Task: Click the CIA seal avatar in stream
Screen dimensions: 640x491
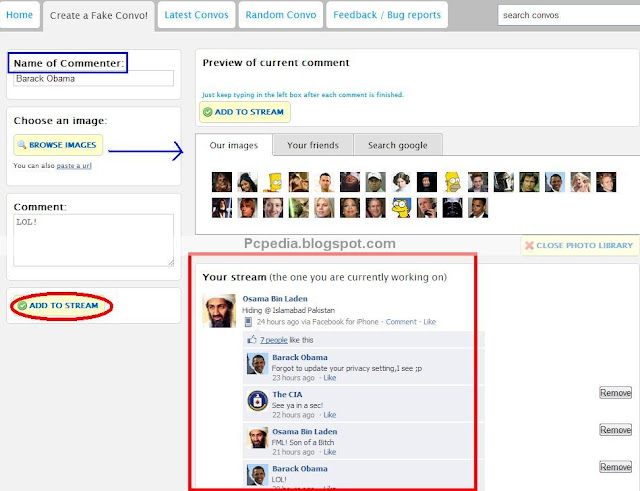Action: tap(258, 400)
